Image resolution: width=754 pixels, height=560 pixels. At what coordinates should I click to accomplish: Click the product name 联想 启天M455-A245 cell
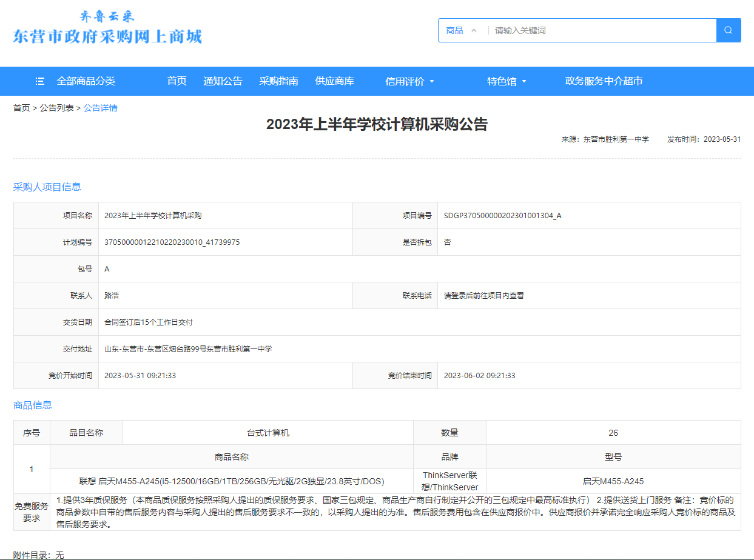[x=232, y=481]
